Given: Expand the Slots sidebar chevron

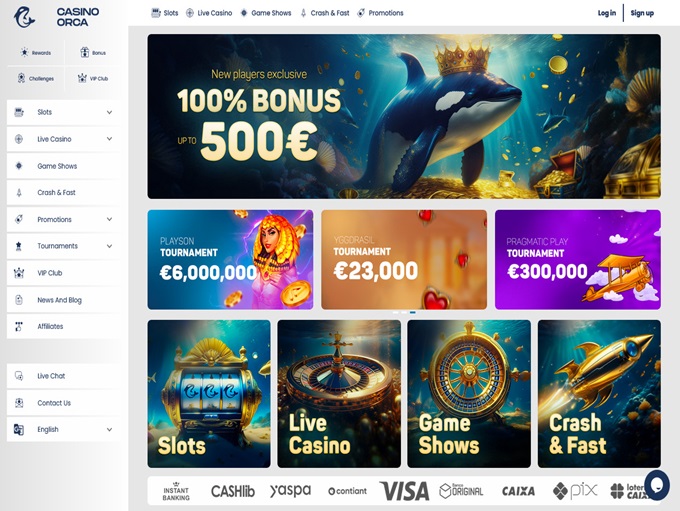Looking at the screenshot, I should [109, 112].
